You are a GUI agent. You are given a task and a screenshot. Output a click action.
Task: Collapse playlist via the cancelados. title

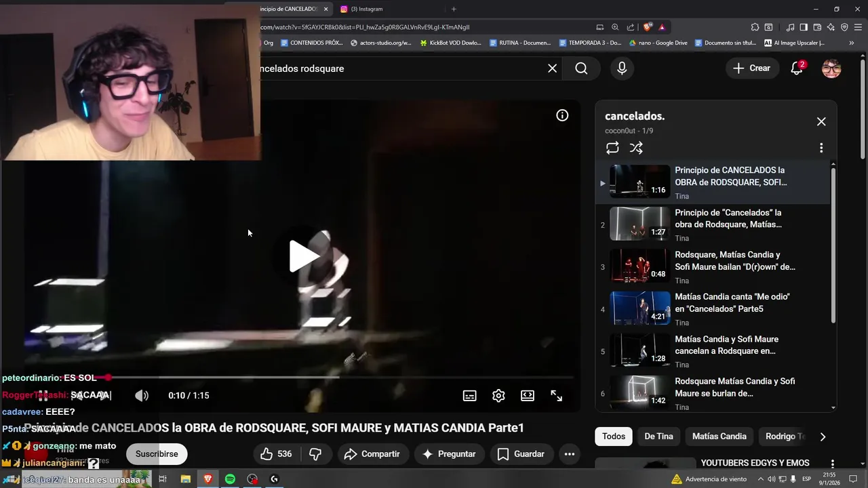635,116
